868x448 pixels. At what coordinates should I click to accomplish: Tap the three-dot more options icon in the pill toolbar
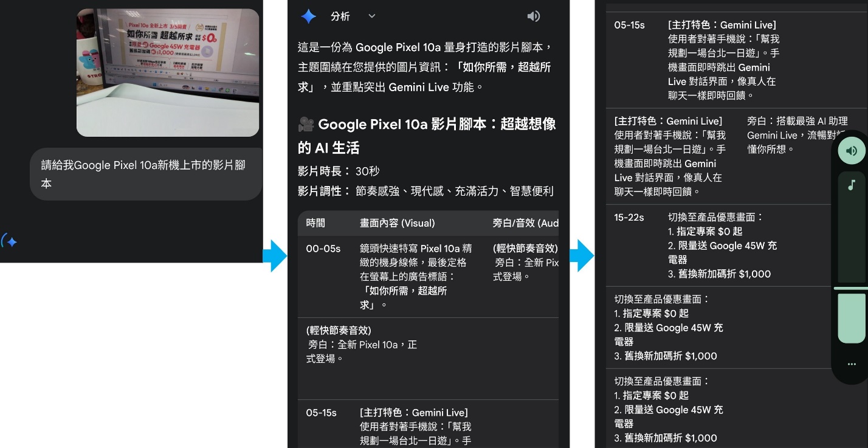[852, 364]
